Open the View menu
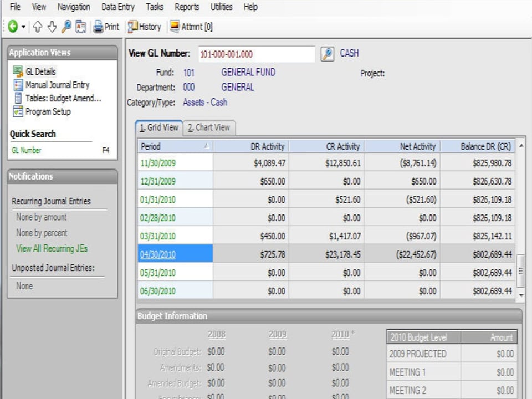The image size is (532, 399). point(39,7)
